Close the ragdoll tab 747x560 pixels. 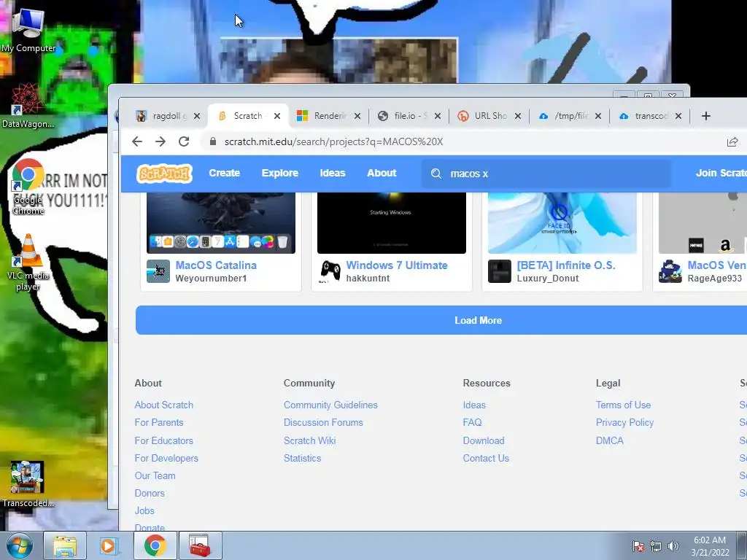197,116
